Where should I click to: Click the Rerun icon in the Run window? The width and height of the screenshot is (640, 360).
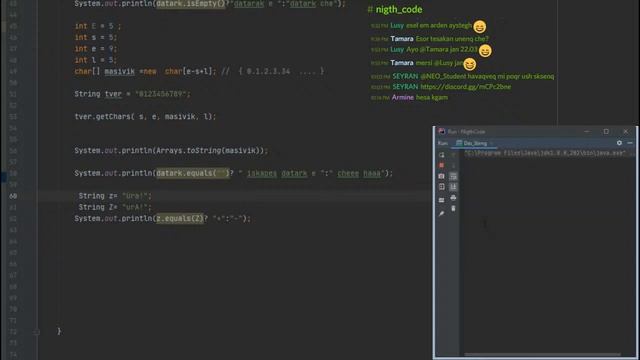tap(441, 155)
